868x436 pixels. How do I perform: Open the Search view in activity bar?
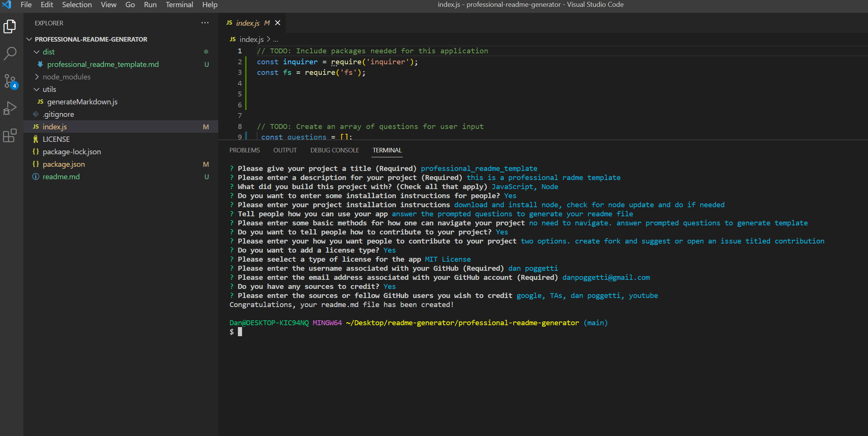(x=10, y=54)
